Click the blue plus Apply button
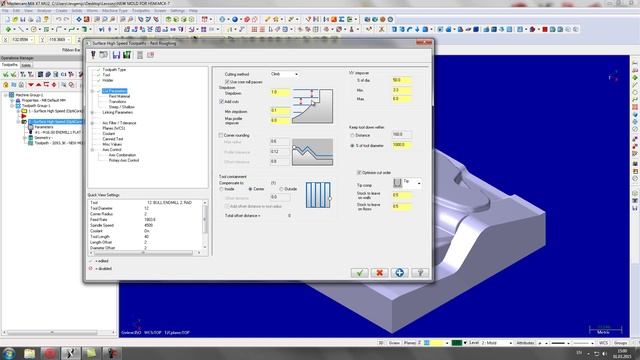This screenshot has width=640, height=360. click(x=399, y=273)
